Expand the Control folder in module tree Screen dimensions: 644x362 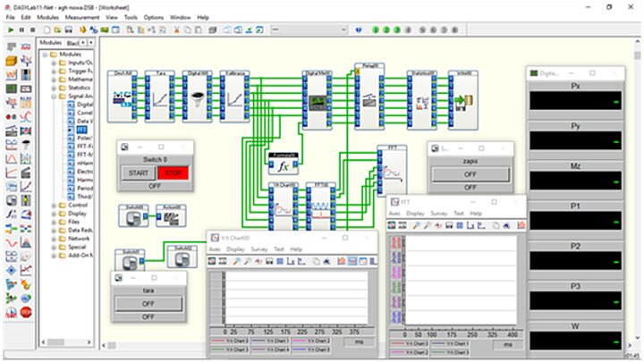click(x=54, y=205)
